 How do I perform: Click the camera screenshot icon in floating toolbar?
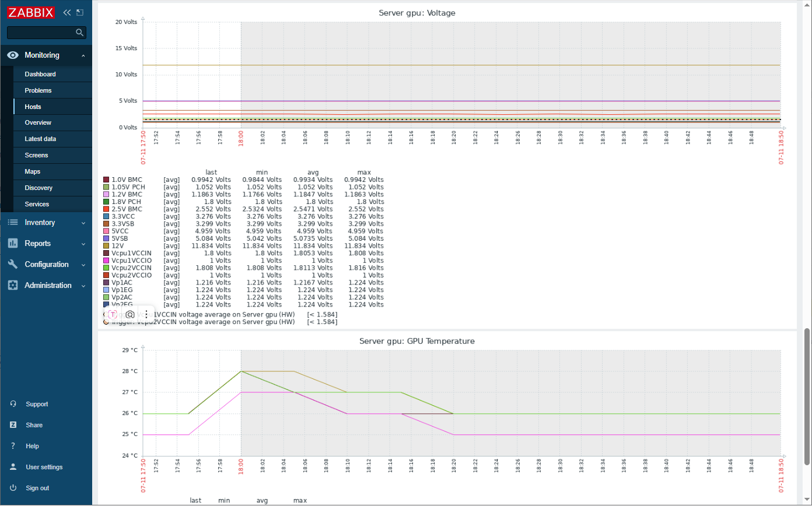pos(130,314)
